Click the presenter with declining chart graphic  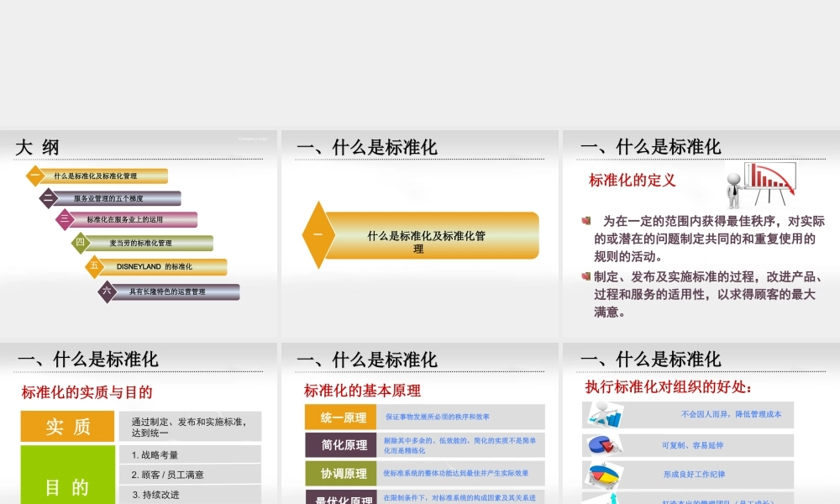[x=761, y=185]
